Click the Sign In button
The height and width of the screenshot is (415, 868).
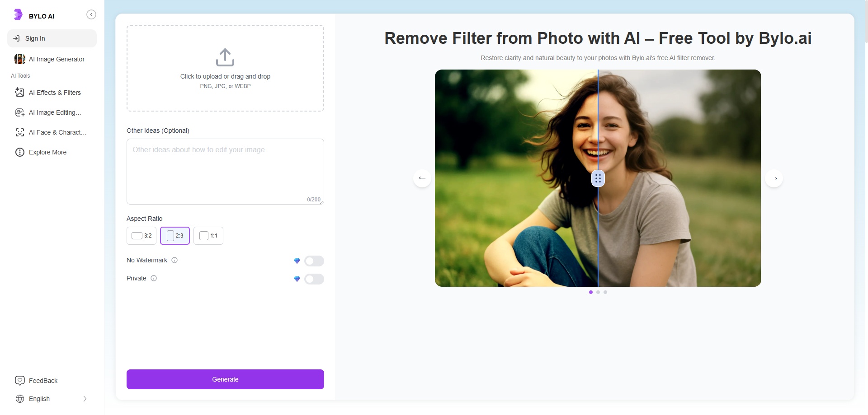[x=52, y=38]
